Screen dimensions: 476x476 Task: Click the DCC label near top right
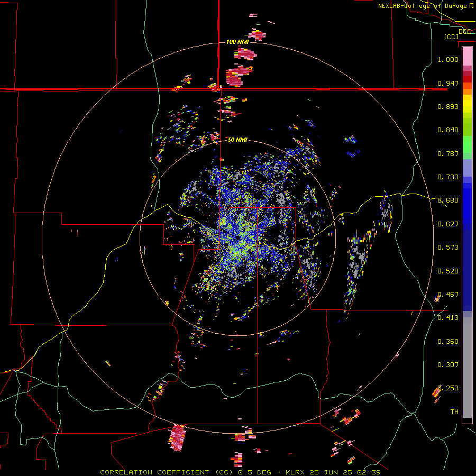click(464, 31)
